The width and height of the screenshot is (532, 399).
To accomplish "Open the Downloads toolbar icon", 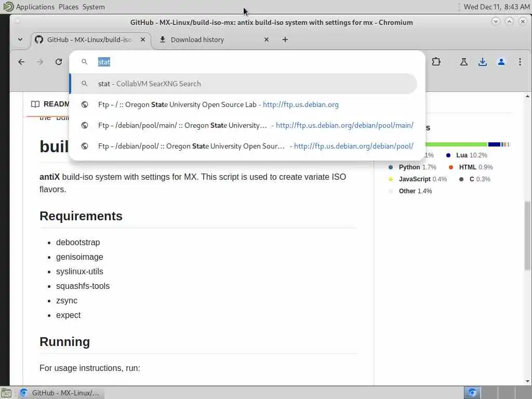I will tap(483, 62).
